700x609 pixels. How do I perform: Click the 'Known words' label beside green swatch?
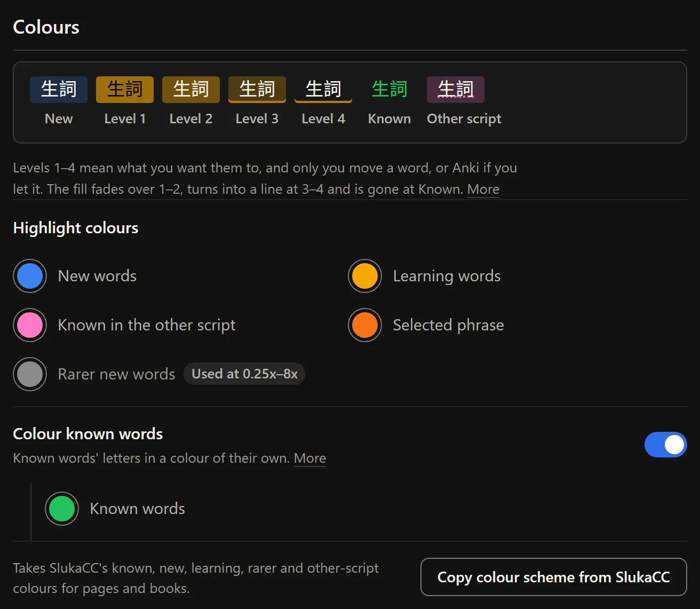[x=138, y=509]
